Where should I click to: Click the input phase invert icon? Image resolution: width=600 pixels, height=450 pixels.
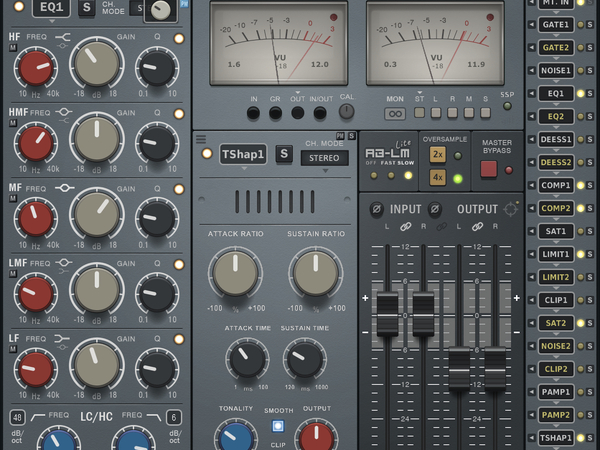click(375, 210)
